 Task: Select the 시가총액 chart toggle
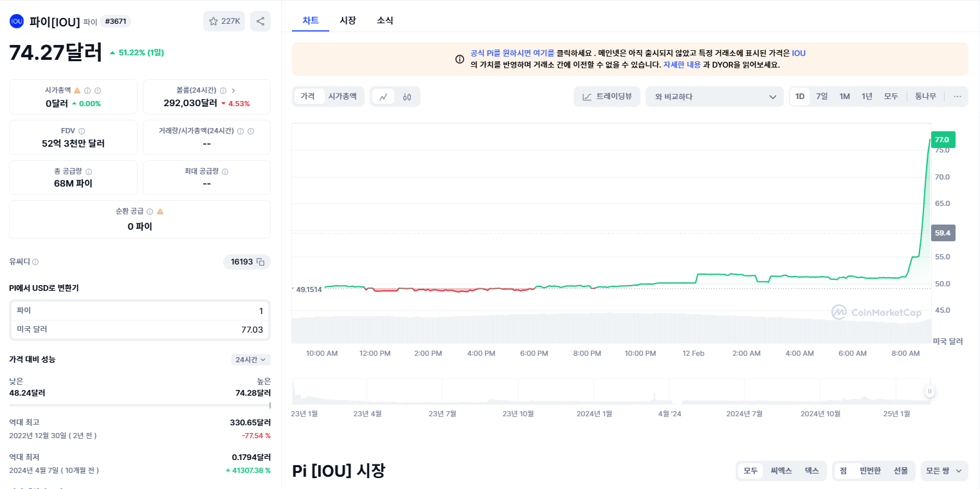tap(343, 97)
